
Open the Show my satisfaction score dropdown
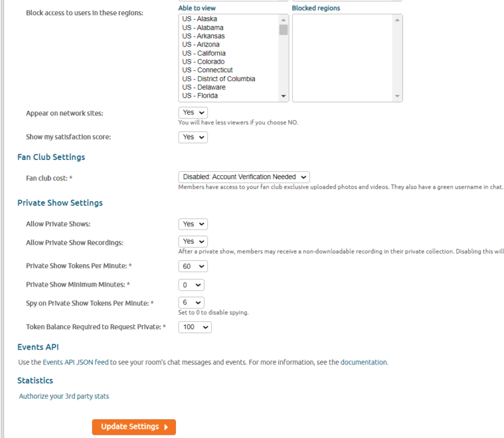192,137
